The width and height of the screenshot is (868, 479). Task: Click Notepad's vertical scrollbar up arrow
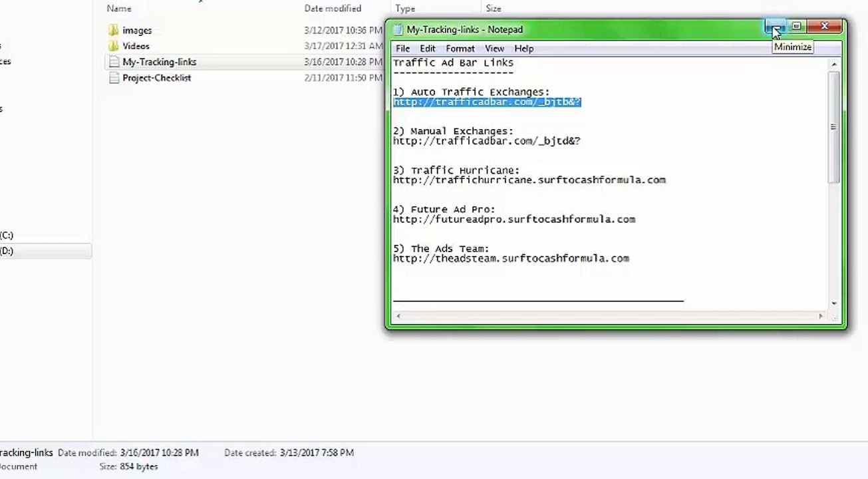[x=834, y=65]
